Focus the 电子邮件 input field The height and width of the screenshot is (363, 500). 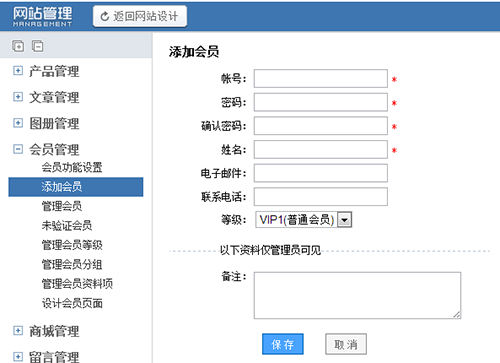(x=321, y=173)
